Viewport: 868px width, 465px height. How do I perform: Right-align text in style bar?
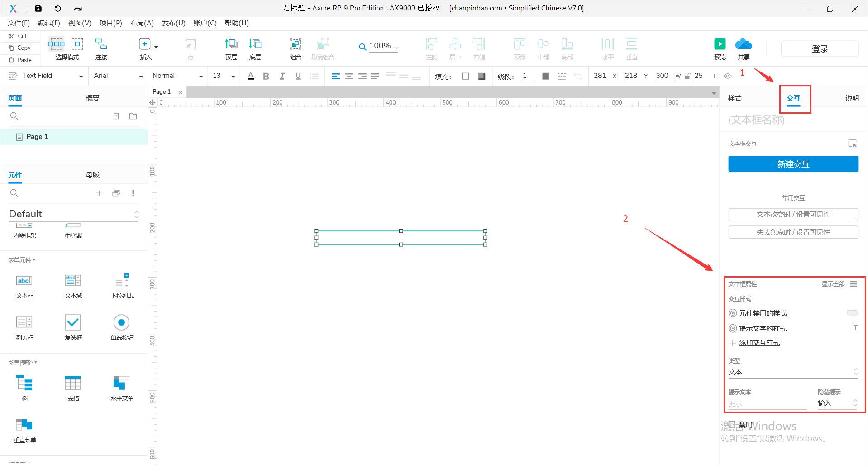point(362,76)
